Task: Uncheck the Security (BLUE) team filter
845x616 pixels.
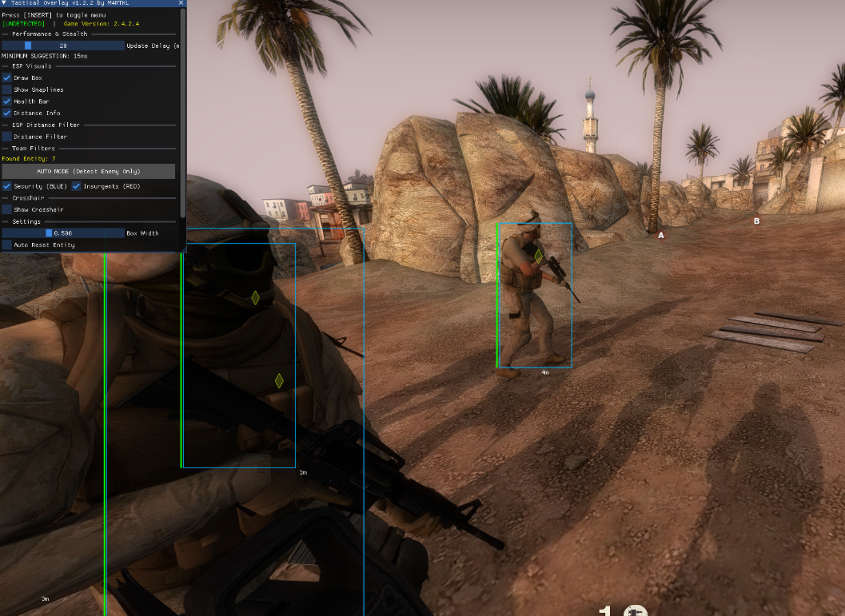Action: tap(7, 186)
